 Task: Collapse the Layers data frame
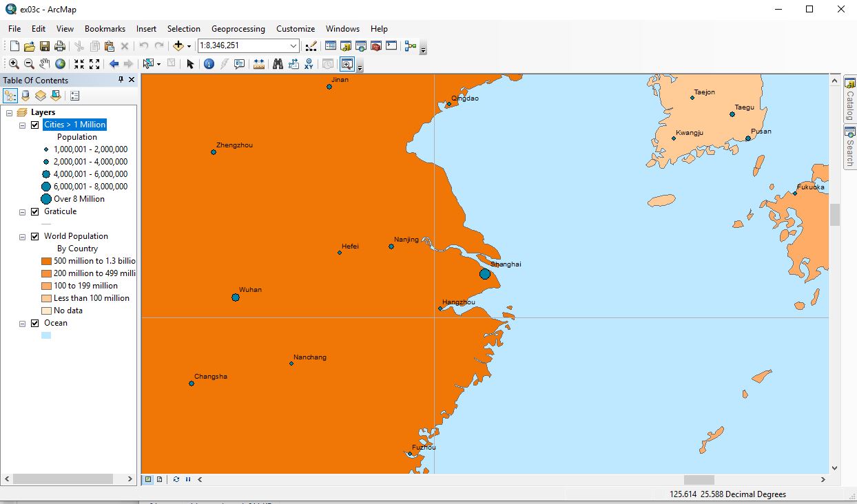coord(9,112)
